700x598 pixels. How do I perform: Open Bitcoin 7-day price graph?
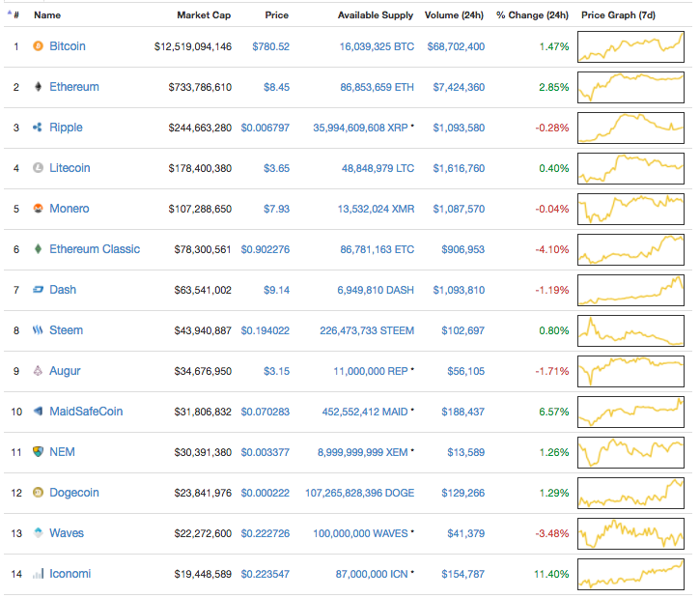pyautogui.click(x=630, y=46)
